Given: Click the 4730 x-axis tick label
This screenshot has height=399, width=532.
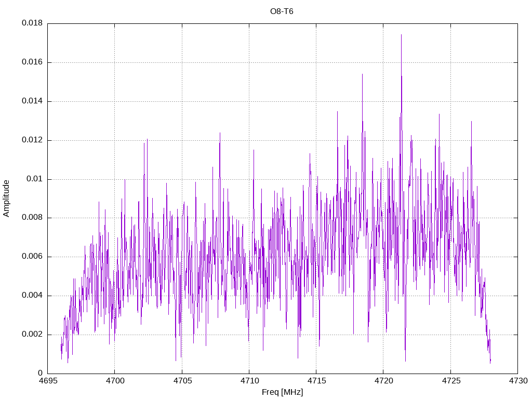Looking at the screenshot, I should pos(518,381).
